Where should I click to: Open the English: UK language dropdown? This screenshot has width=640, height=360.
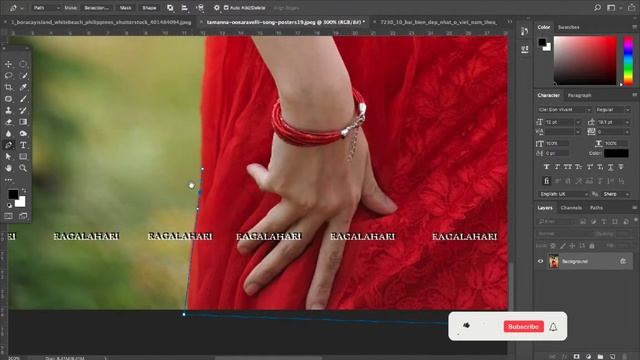point(563,194)
